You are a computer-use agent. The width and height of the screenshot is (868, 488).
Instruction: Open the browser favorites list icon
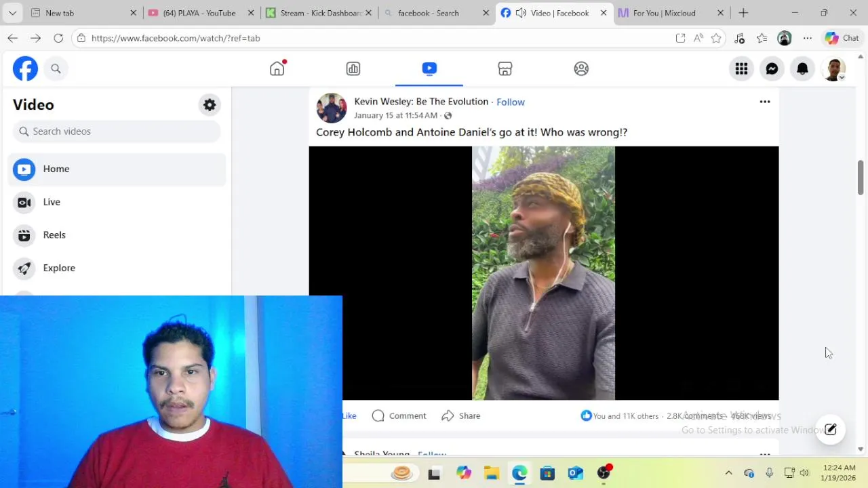click(x=762, y=38)
